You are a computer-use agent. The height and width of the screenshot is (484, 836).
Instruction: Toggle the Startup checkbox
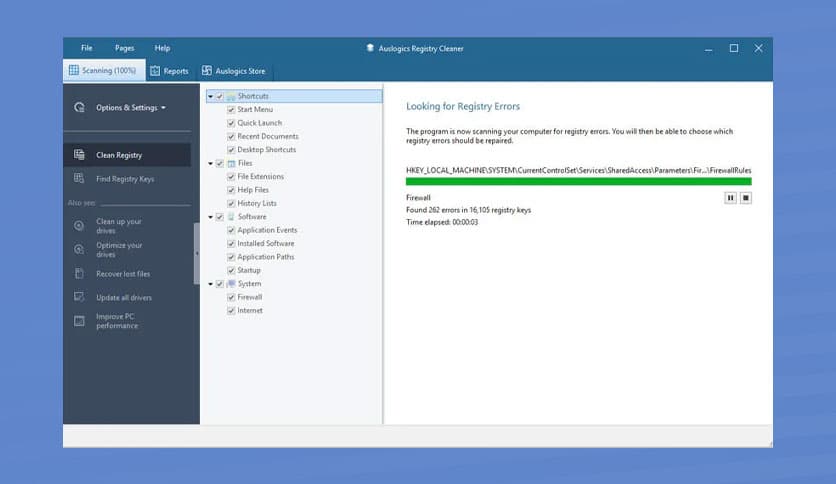coord(231,270)
